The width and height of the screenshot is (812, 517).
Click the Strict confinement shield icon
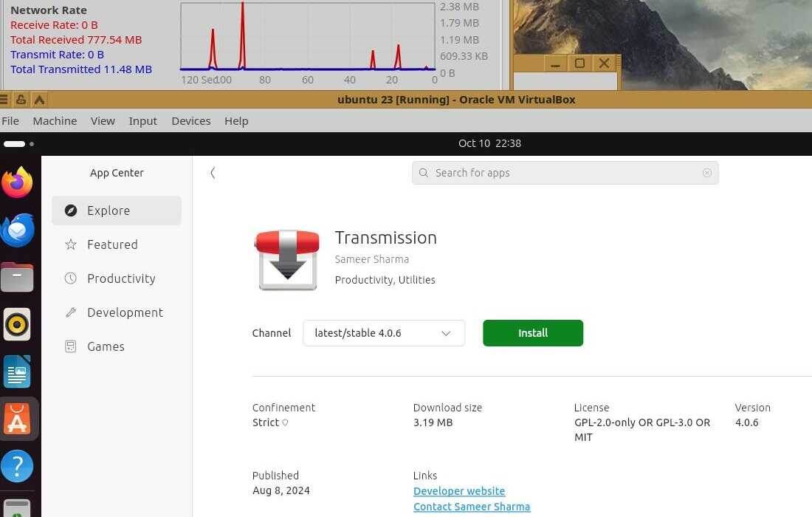coord(285,422)
